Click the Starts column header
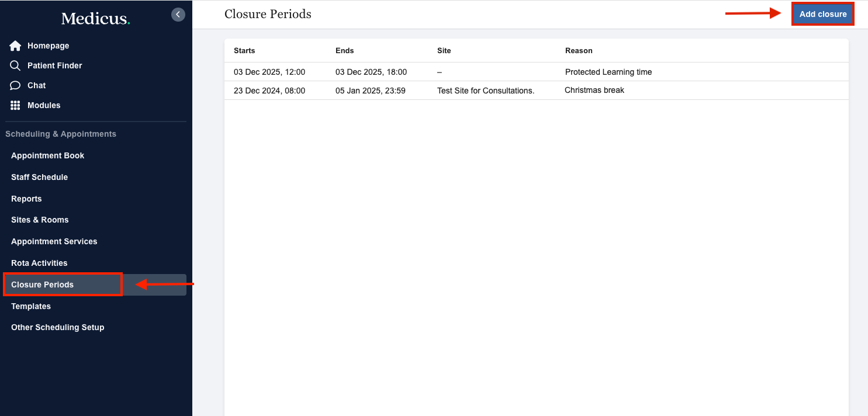This screenshot has height=416, width=868. point(244,51)
